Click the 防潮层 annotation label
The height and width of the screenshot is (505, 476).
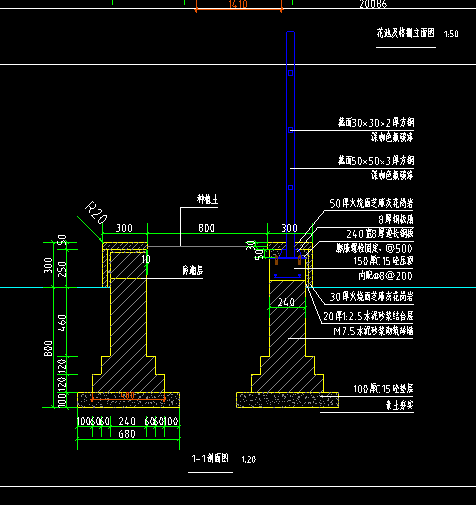click(193, 270)
